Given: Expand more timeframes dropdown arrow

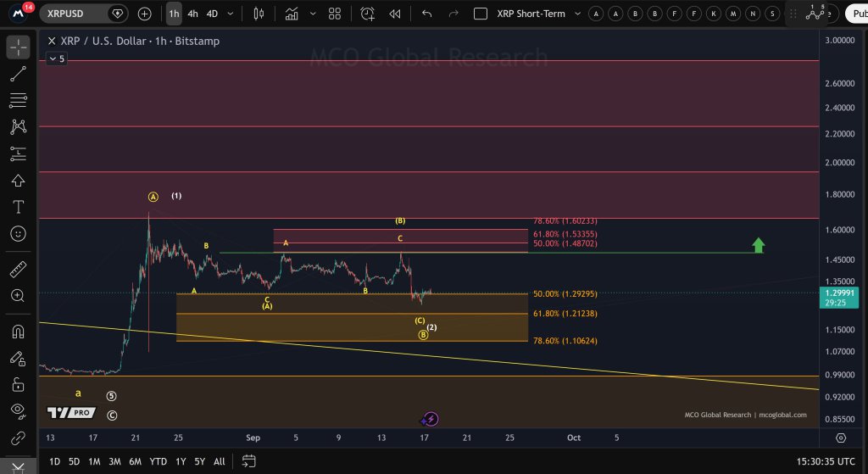Looking at the screenshot, I should click(231, 14).
